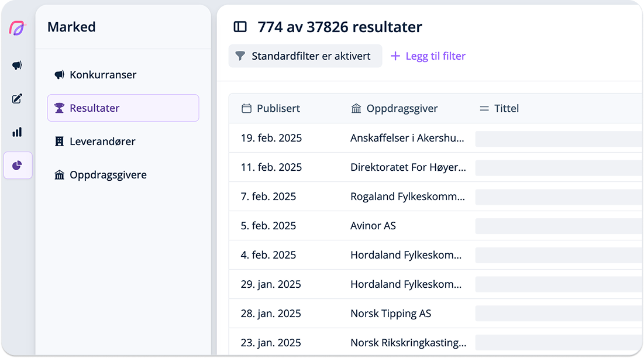Open result dated 19. feb. 2025
644x358 pixels.
[x=271, y=138]
